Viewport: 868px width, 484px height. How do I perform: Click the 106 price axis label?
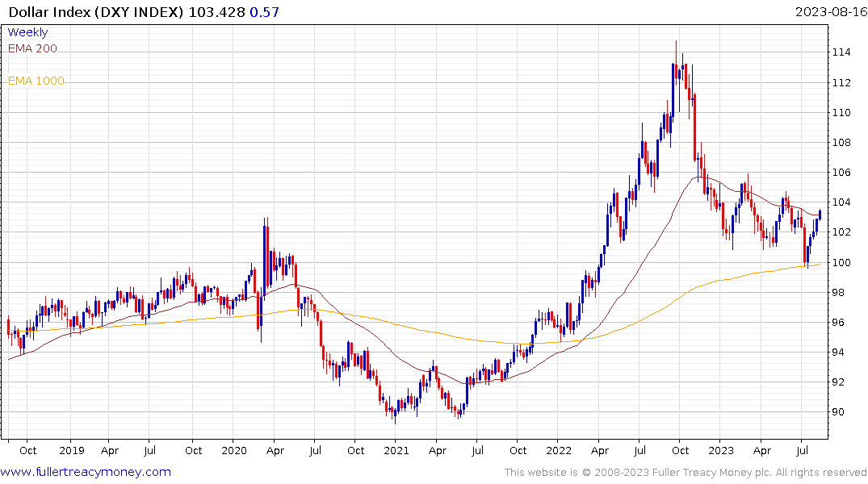[841, 173]
